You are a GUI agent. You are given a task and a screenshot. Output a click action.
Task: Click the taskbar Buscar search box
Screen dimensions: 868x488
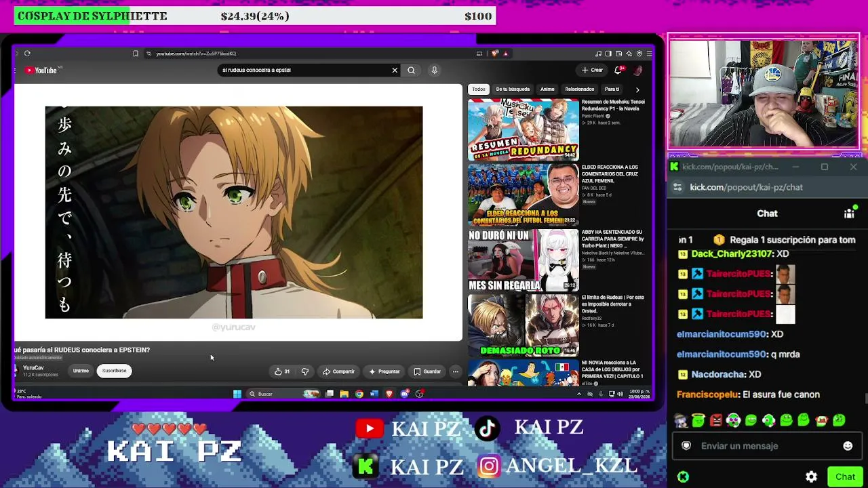pyautogui.click(x=283, y=394)
